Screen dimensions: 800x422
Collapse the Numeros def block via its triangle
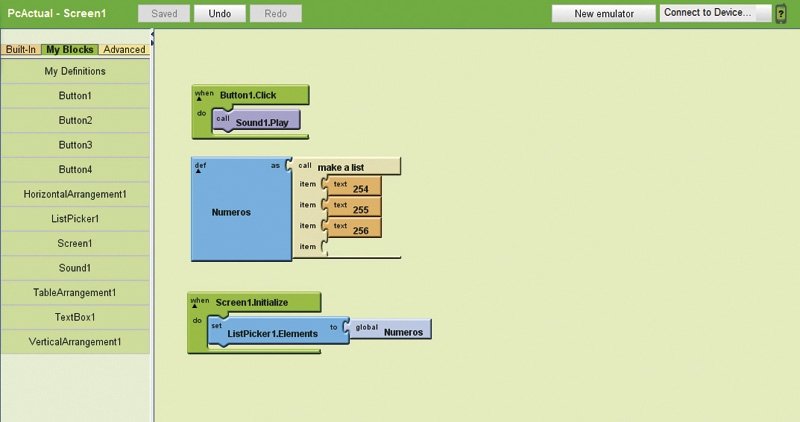click(198, 171)
